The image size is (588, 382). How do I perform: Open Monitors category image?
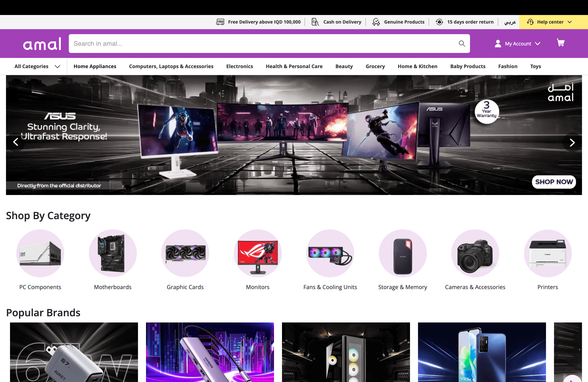[258, 253]
